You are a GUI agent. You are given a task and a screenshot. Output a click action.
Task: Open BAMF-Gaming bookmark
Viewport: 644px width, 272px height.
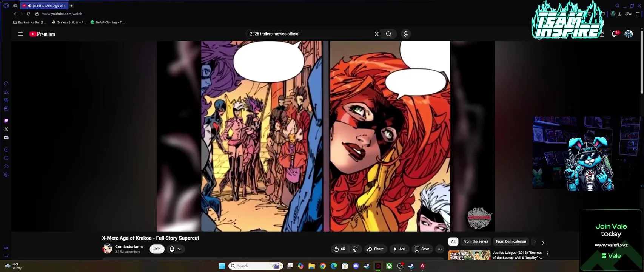pos(108,22)
